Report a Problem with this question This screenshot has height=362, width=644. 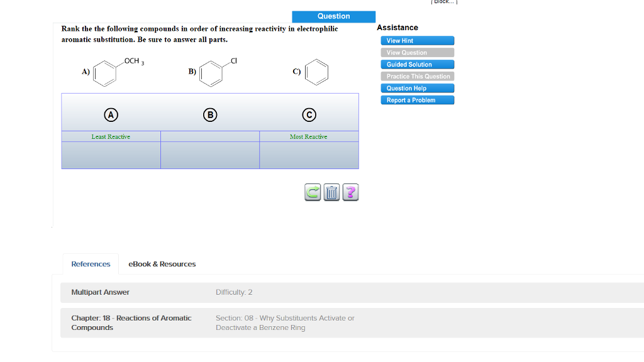point(417,100)
